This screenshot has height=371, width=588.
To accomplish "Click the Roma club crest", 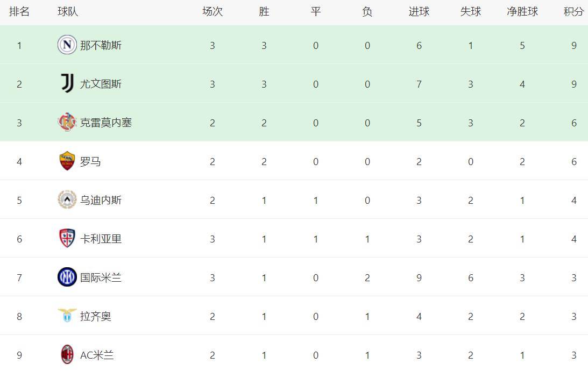I will pyautogui.click(x=67, y=161).
